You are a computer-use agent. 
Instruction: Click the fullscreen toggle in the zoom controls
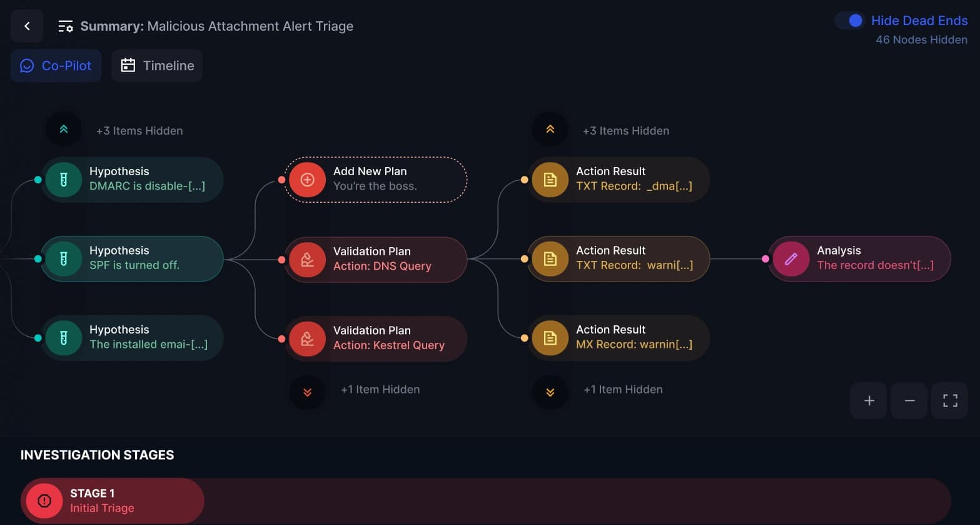click(x=949, y=400)
